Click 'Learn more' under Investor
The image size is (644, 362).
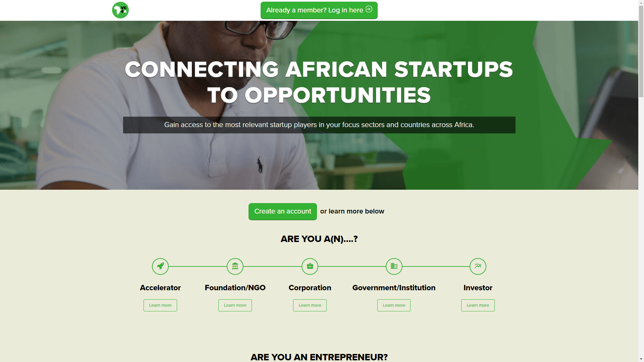coord(478,305)
